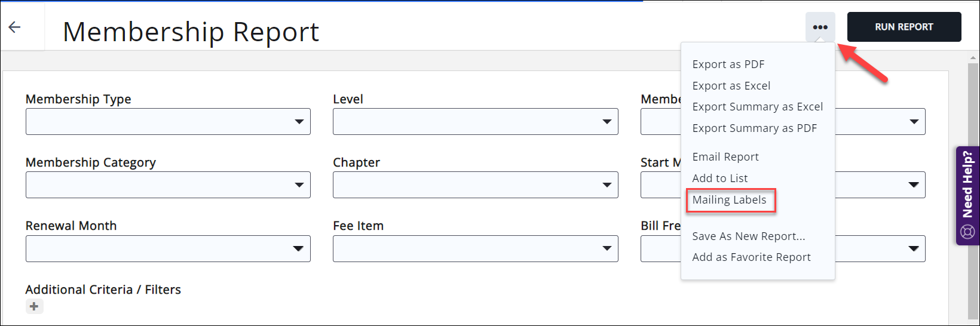The width and height of the screenshot is (980, 326).
Task: Open the Fee Item dropdown
Action: coord(475,248)
